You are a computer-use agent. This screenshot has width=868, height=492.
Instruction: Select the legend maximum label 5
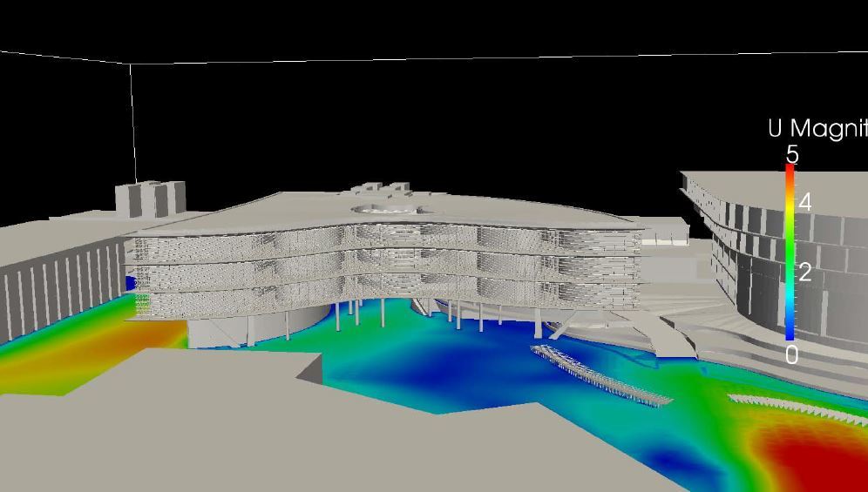click(x=791, y=155)
